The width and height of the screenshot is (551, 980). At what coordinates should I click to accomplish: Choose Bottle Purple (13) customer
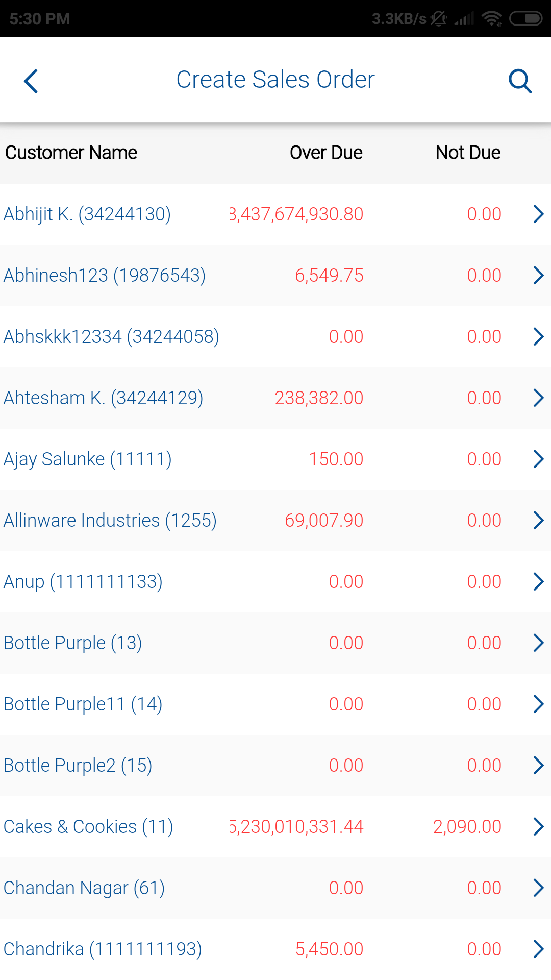[x=73, y=643]
